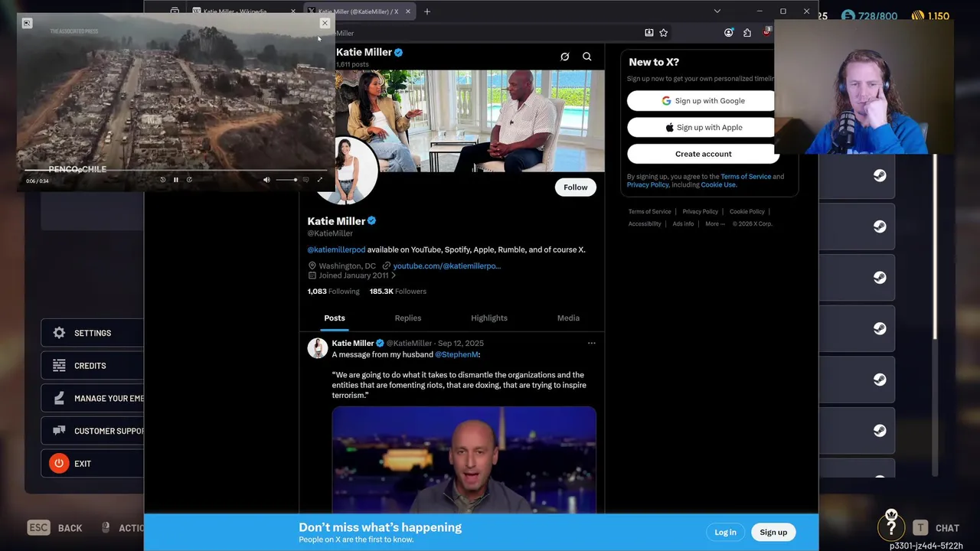Open the footer Accessibility link

(x=645, y=224)
